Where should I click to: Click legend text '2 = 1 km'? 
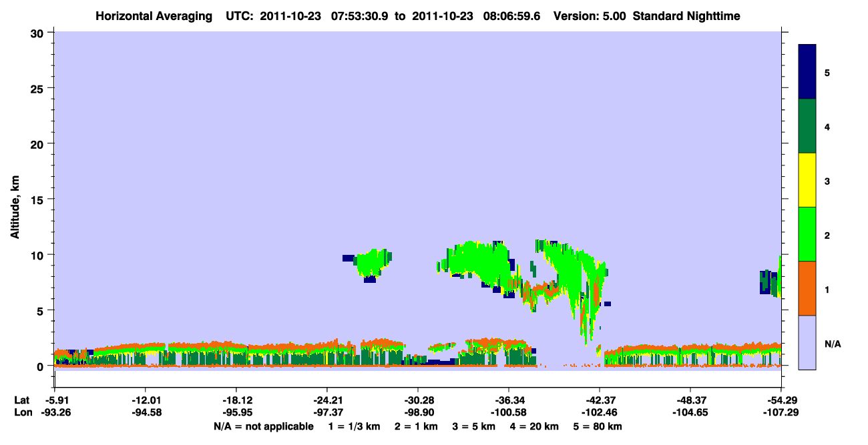click(x=417, y=426)
